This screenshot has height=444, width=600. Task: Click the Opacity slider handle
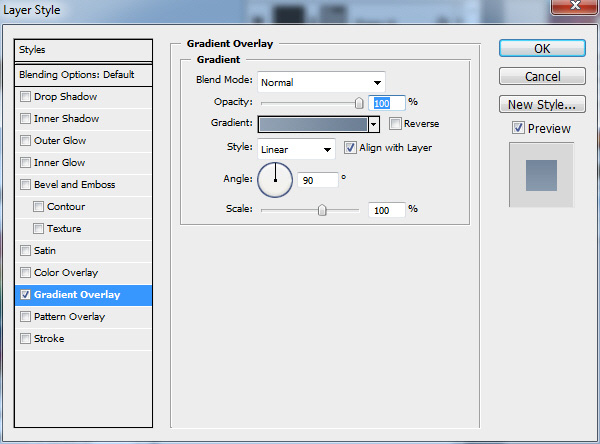tap(359, 103)
